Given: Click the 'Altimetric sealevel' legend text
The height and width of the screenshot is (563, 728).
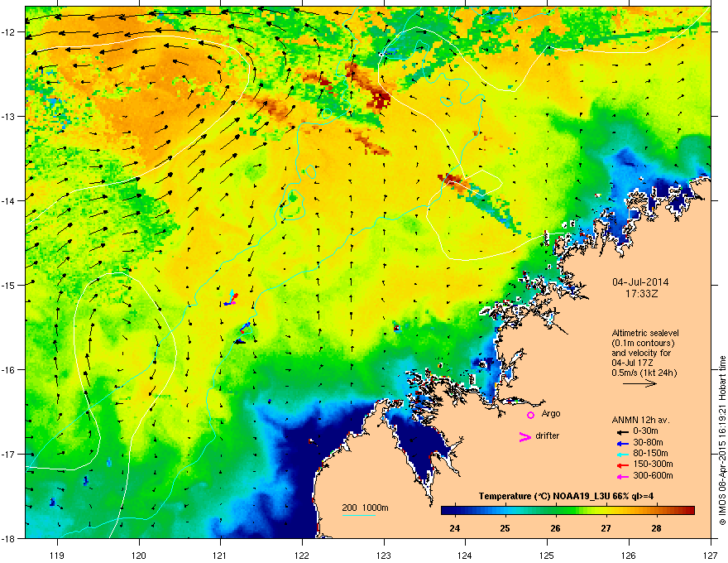Looking at the screenshot, I should [x=645, y=333].
